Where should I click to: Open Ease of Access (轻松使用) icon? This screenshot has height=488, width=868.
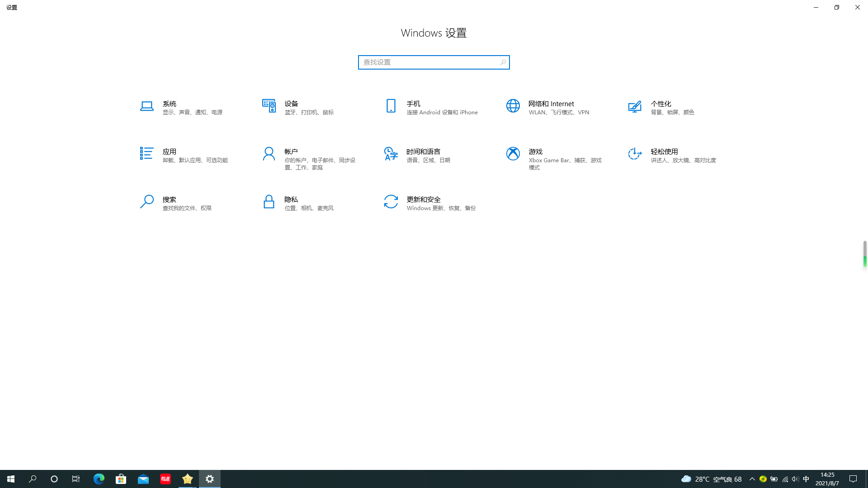[635, 154]
